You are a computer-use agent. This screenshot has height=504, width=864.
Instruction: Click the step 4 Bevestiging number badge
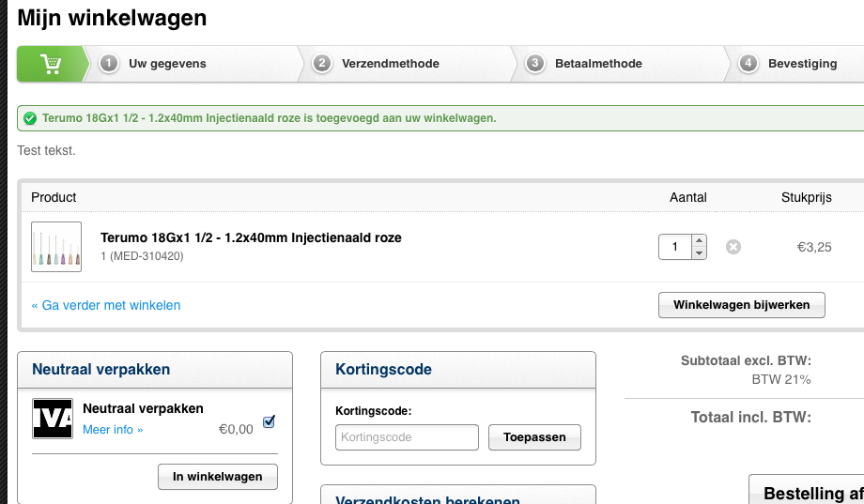coord(748,63)
